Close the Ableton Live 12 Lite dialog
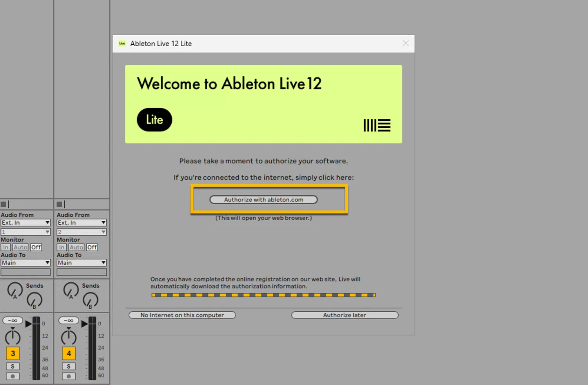Image resolution: width=588 pixels, height=385 pixels. (406, 43)
